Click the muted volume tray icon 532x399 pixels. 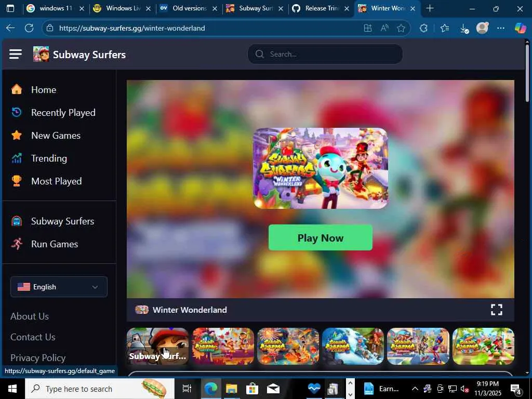(x=464, y=389)
